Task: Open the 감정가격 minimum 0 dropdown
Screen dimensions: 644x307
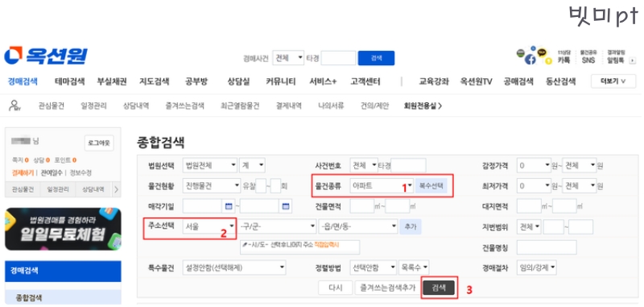Action: click(534, 166)
